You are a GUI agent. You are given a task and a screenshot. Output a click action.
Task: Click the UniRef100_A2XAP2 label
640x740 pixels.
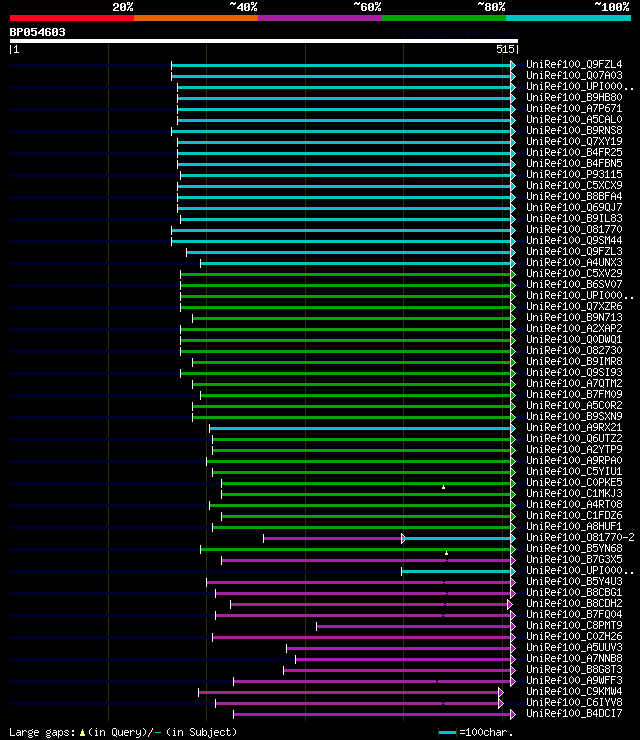click(574, 328)
